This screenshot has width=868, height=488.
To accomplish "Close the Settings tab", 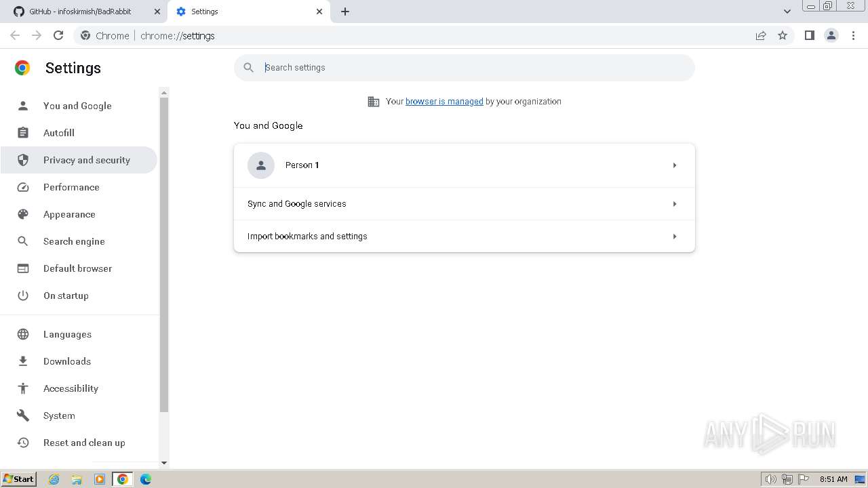I will click(319, 12).
